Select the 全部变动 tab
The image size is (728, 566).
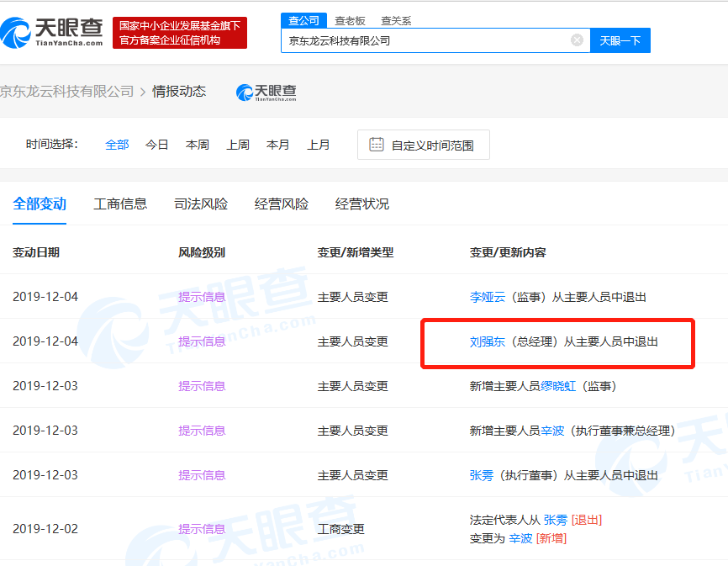[x=40, y=204]
